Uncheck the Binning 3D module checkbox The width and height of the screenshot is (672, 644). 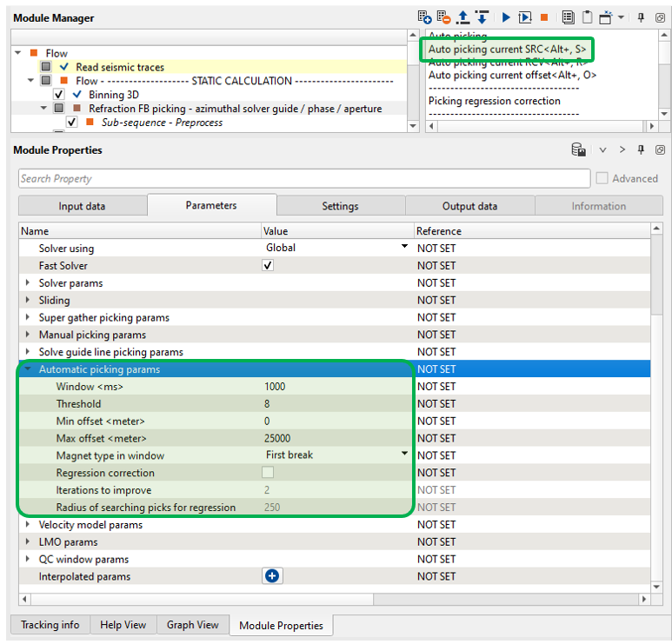click(59, 95)
